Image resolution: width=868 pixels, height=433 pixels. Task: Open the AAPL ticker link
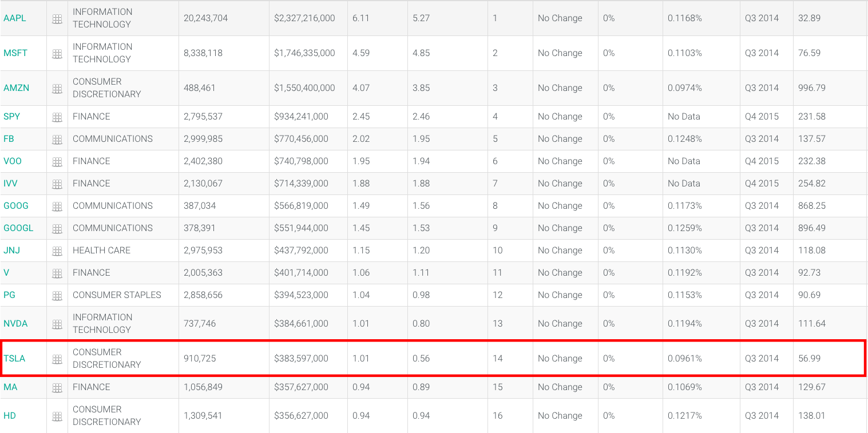[15, 18]
